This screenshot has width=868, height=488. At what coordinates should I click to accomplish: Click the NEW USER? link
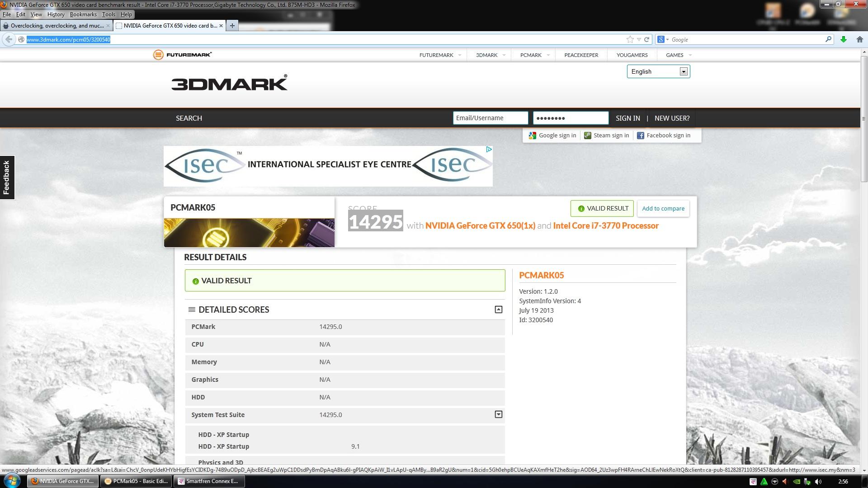coord(672,118)
